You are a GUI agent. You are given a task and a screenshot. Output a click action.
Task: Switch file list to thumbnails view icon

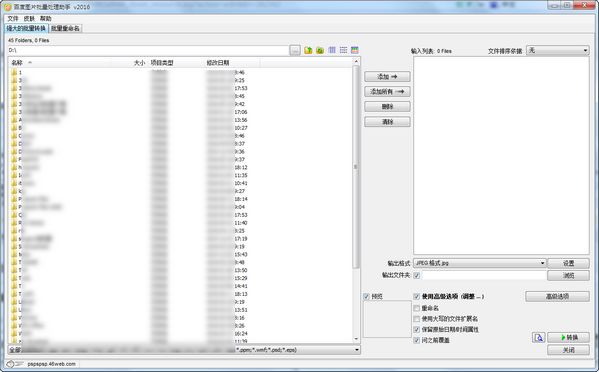[355, 50]
